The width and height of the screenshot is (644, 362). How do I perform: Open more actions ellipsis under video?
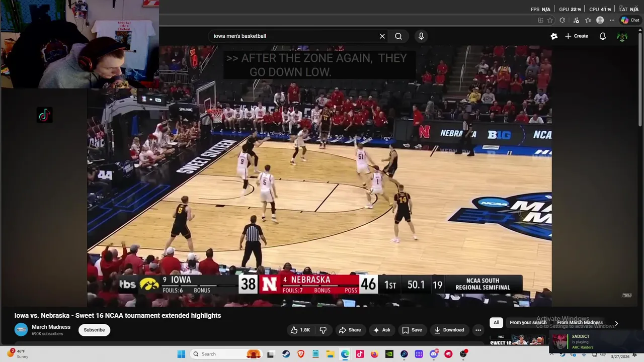(x=478, y=330)
